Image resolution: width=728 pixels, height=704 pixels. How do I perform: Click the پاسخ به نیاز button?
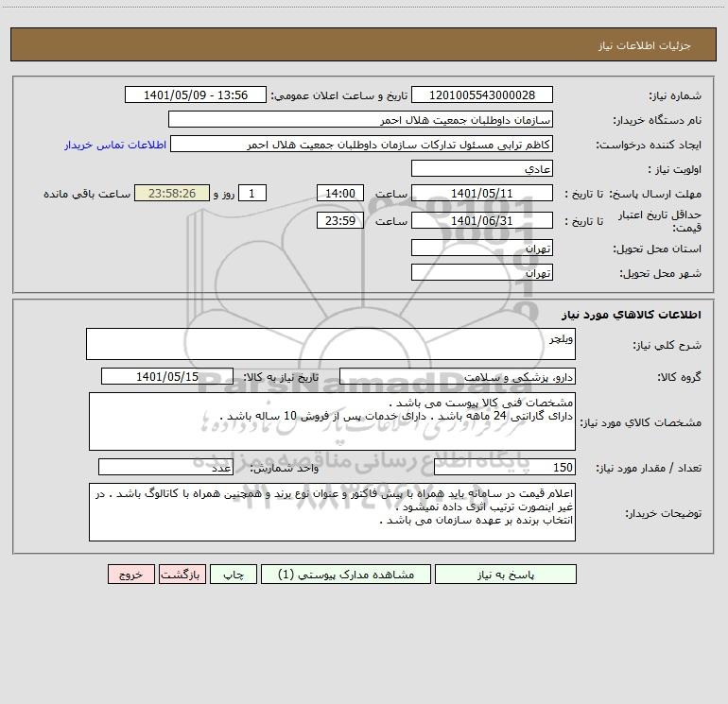[x=506, y=574]
